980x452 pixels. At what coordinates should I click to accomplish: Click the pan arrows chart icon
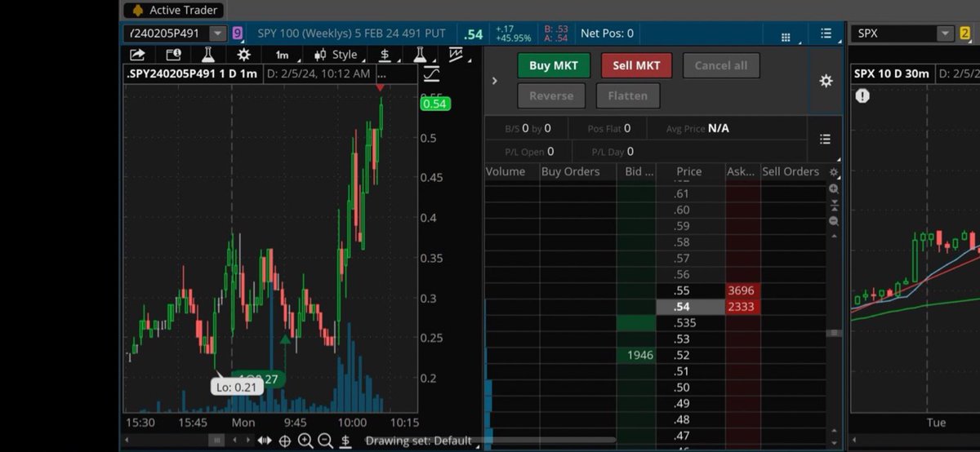(265, 441)
